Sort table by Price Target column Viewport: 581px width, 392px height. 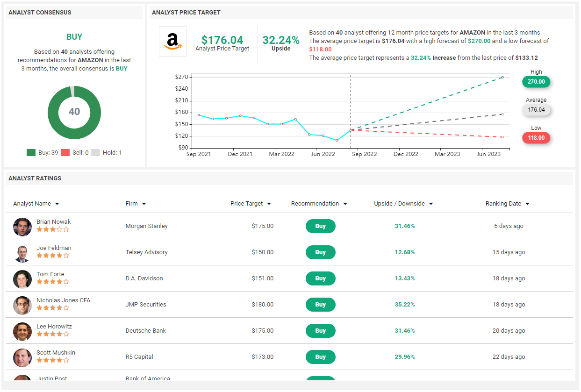pos(251,204)
